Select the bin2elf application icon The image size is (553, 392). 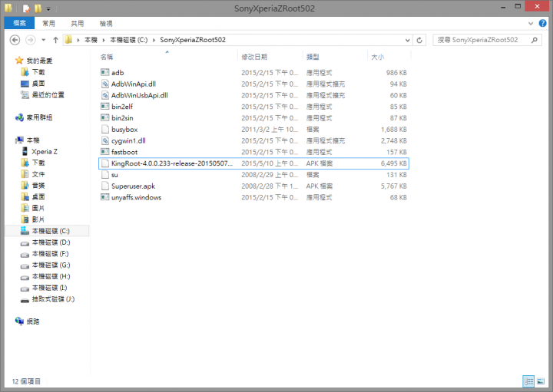pos(105,107)
